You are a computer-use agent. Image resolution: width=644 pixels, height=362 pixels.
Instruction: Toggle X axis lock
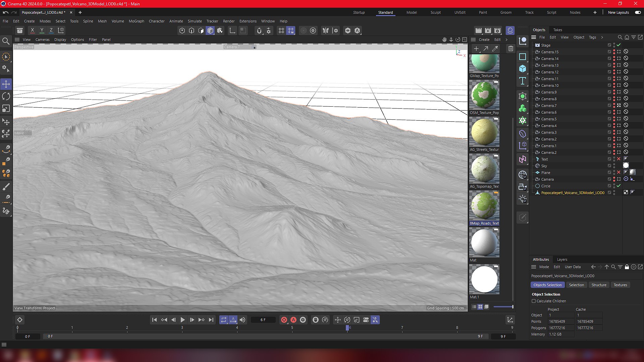[33, 31]
